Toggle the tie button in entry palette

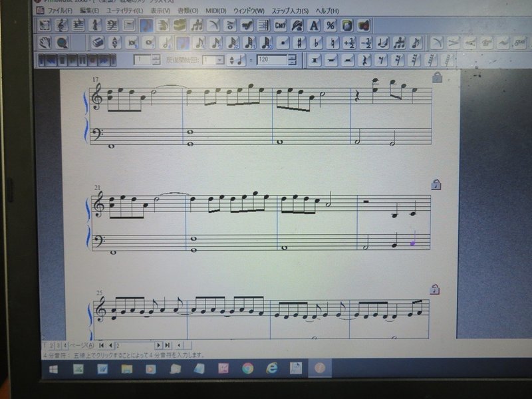[382, 43]
